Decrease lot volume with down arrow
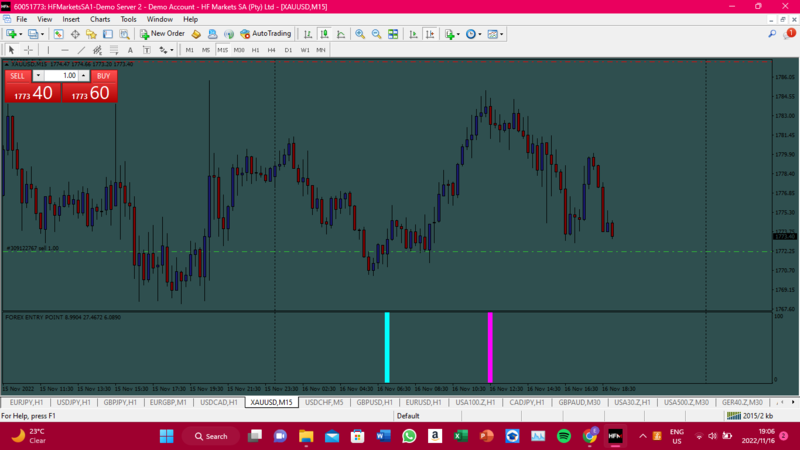The height and width of the screenshot is (450, 800). point(38,75)
